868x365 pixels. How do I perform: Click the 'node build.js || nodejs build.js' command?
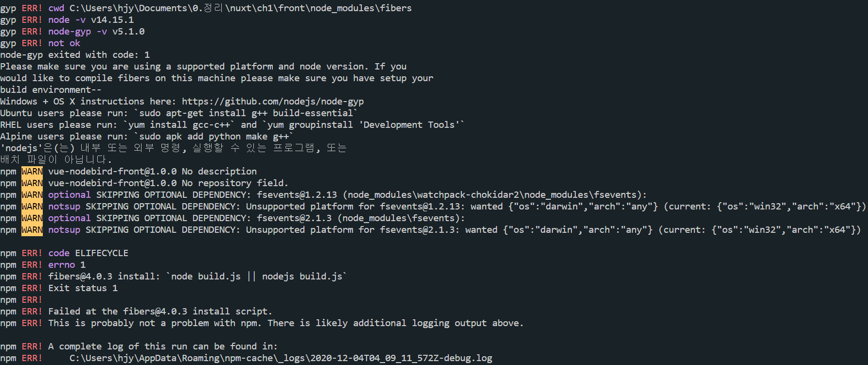pyautogui.click(x=257, y=277)
